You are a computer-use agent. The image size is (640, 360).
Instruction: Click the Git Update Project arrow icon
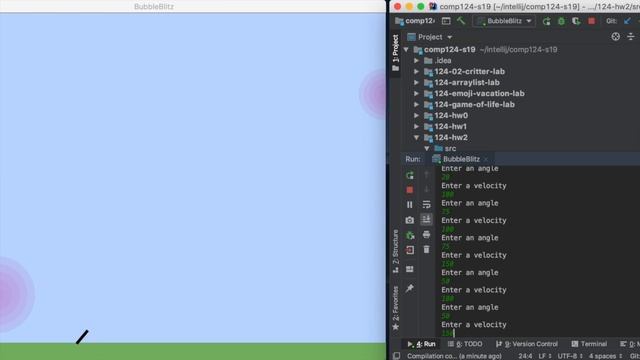point(627,21)
